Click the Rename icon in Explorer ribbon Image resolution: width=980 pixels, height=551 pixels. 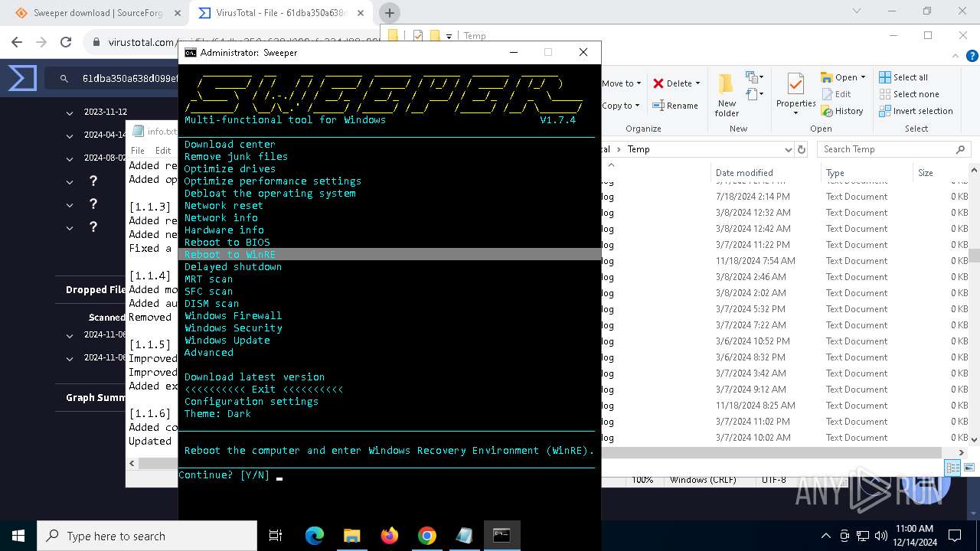coord(658,106)
